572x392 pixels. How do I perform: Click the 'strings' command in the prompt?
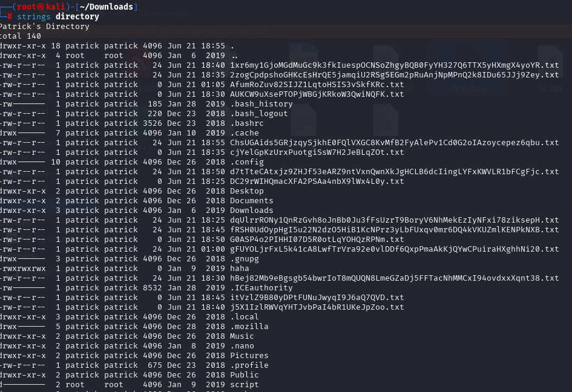(33, 17)
